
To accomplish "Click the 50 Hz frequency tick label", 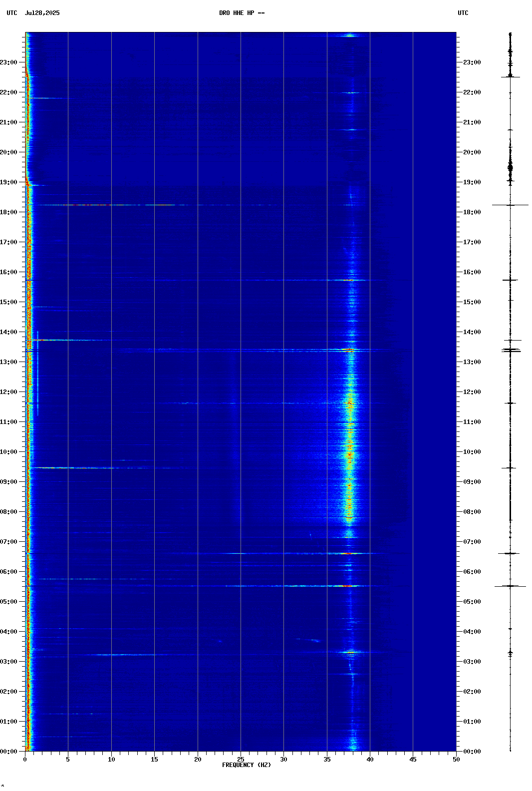I will [x=456, y=760].
